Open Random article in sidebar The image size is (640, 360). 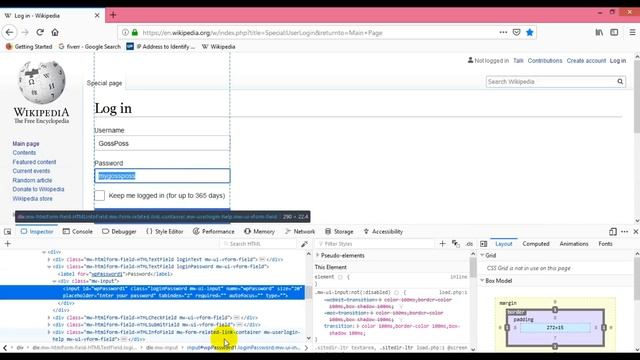click(x=32, y=180)
